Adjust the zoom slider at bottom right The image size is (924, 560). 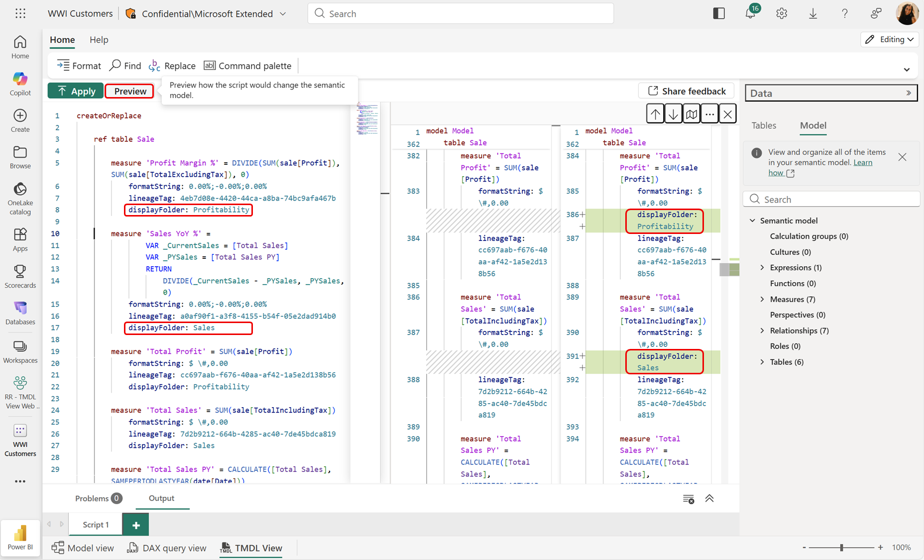click(x=841, y=547)
